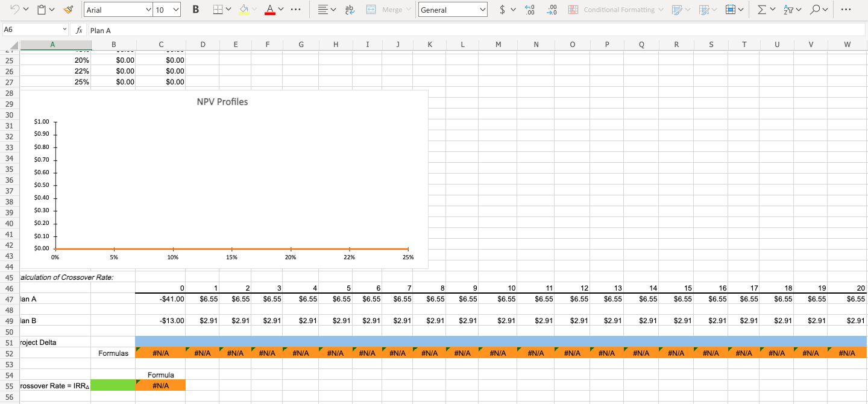This screenshot has width=868, height=404.
Task: Insert an AutoSum formula
Action: coord(761,10)
